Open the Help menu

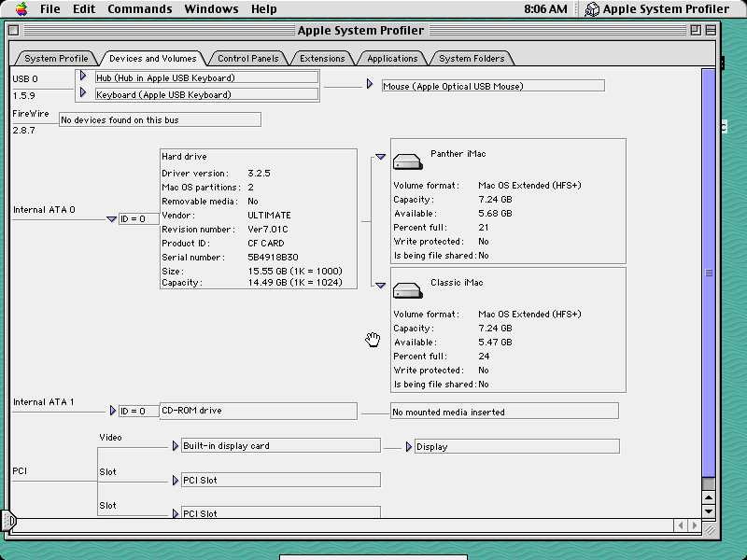point(263,9)
